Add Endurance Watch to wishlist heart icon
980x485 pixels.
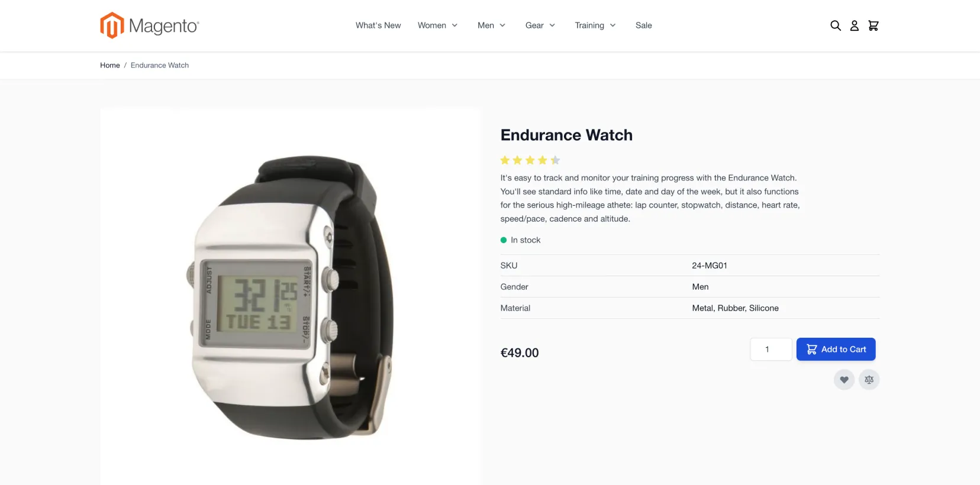844,380
